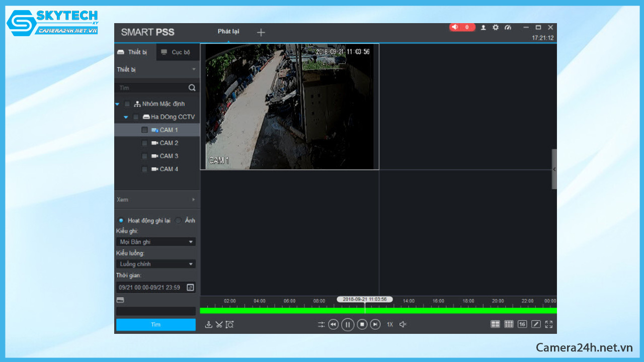Click the scissors clip-cut icon
Screen dimensions: 644x362
click(219, 325)
